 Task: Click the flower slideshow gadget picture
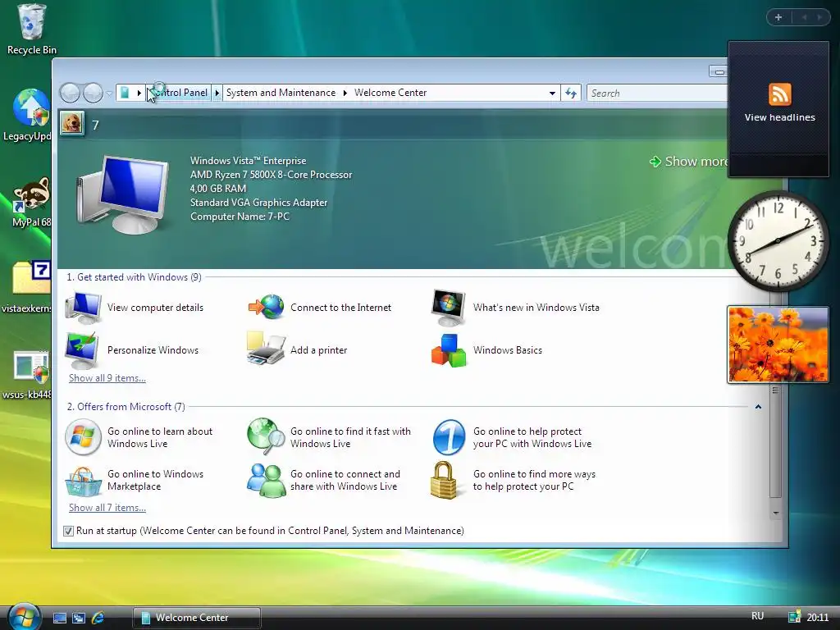coord(778,345)
